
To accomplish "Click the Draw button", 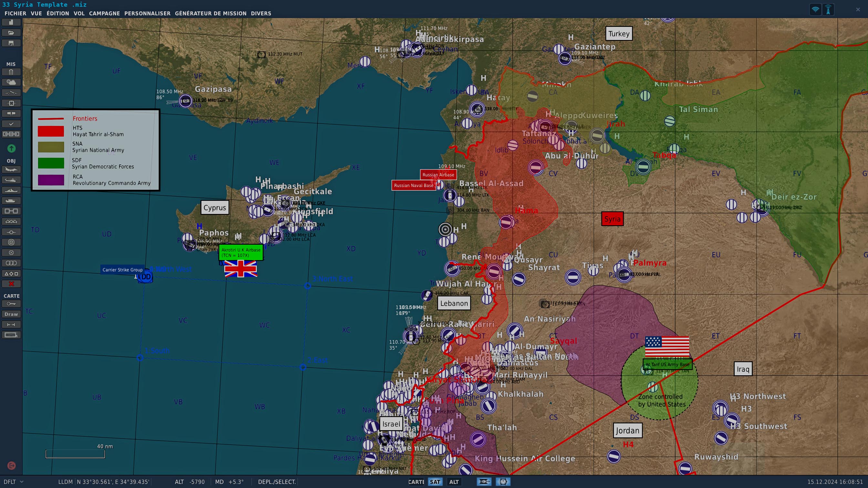I will tap(11, 314).
